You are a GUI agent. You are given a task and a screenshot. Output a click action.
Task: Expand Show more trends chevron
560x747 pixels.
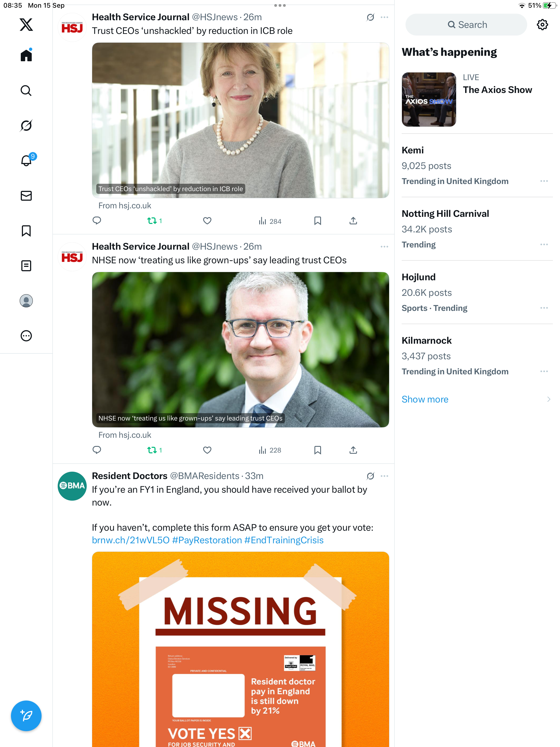549,399
